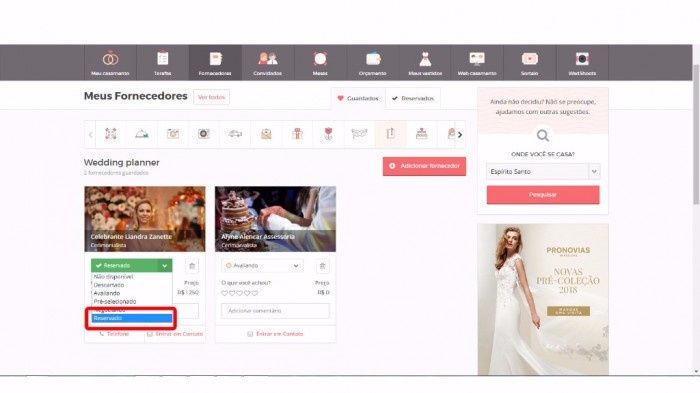
Task: Open the Convidados guests section
Action: point(267,63)
